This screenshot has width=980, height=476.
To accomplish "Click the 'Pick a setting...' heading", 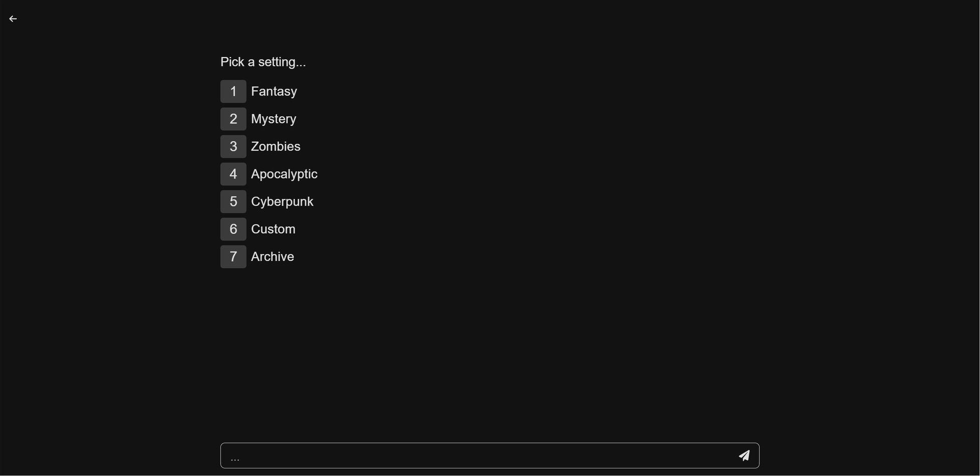I will click(x=263, y=62).
